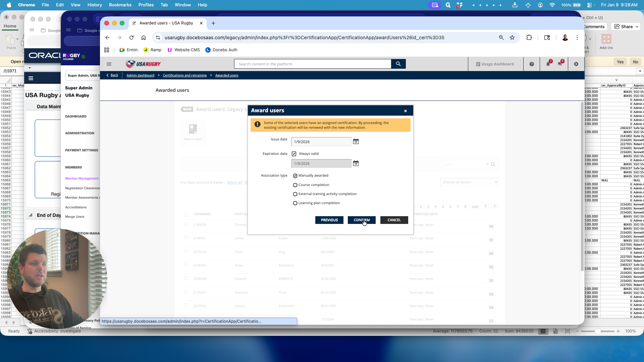Bookmark this page with the star icon
Image resolution: width=644 pixels, height=362 pixels.
[x=512, y=38]
